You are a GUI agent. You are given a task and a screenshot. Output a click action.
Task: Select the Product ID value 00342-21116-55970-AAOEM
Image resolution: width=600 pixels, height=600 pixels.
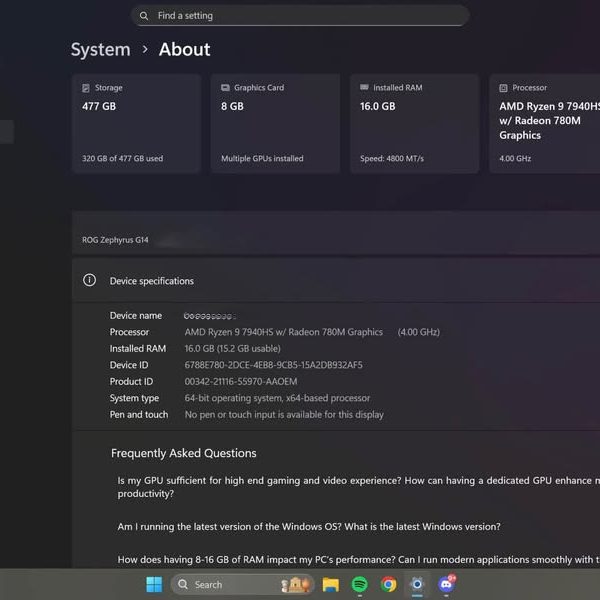(x=241, y=382)
